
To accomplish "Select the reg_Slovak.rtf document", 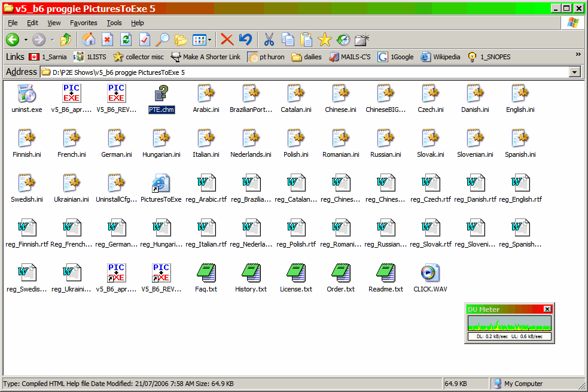I will tap(431, 233).
